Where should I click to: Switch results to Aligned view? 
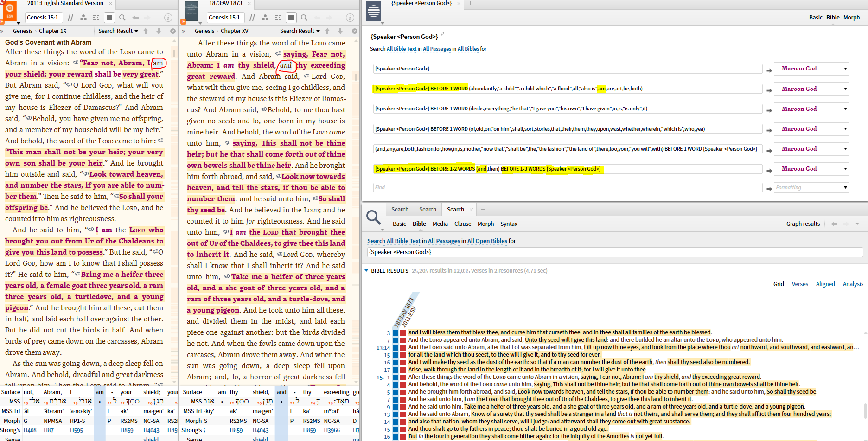point(825,284)
